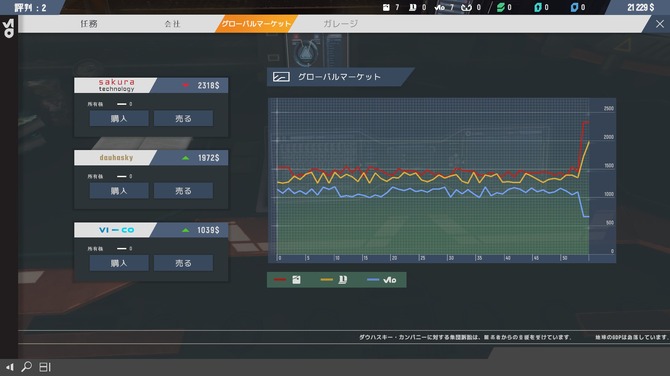The image size is (670, 376).
Task: Toggle the yellow Dauhasky line in chart legend
Action: 334,280
